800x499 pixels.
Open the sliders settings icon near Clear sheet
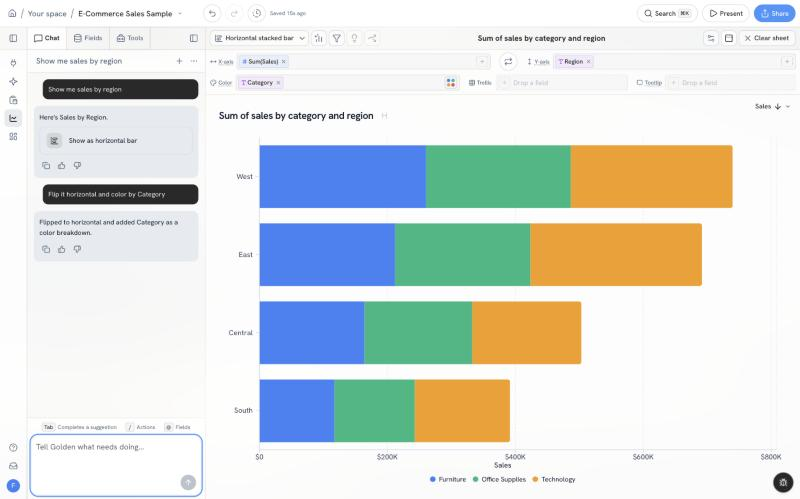tap(711, 38)
